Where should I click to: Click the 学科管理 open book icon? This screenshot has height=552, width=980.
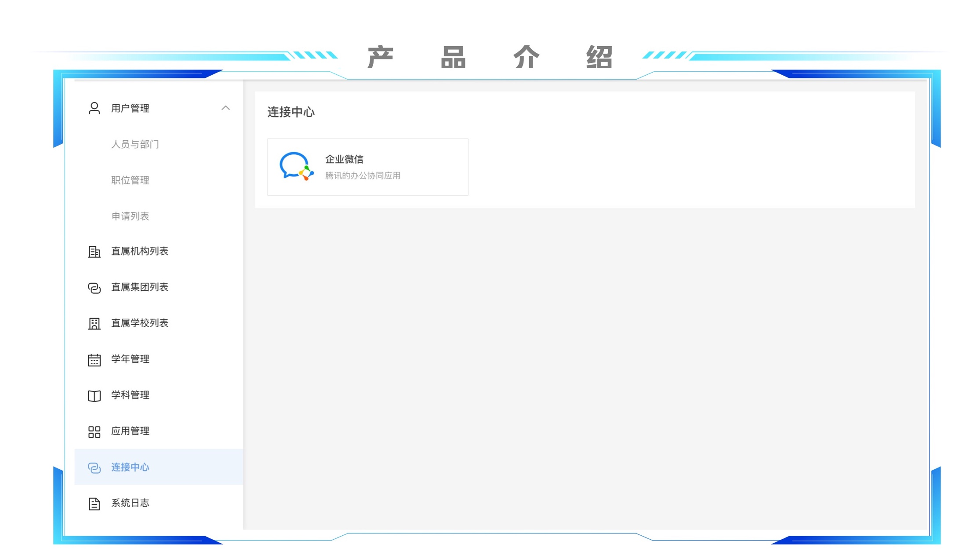94,396
